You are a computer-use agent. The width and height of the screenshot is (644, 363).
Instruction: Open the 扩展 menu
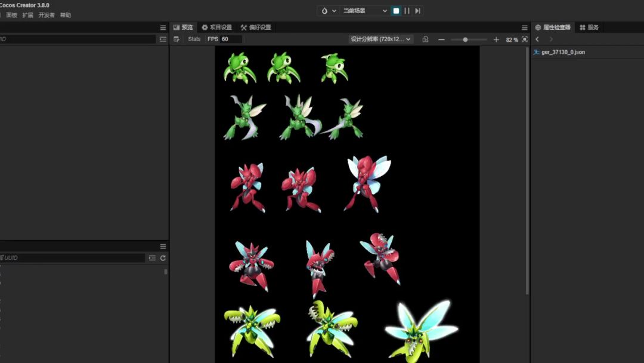[x=28, y=15]
